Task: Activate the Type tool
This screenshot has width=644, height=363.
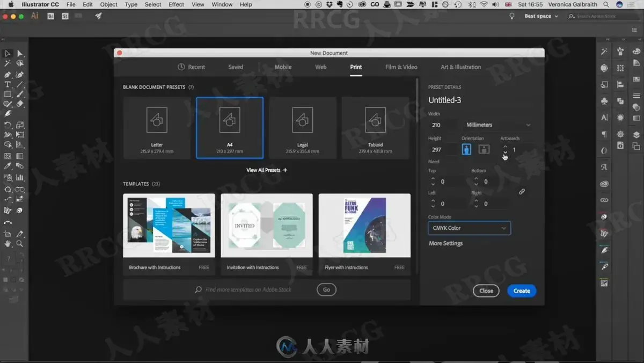Action: point(8,85)
